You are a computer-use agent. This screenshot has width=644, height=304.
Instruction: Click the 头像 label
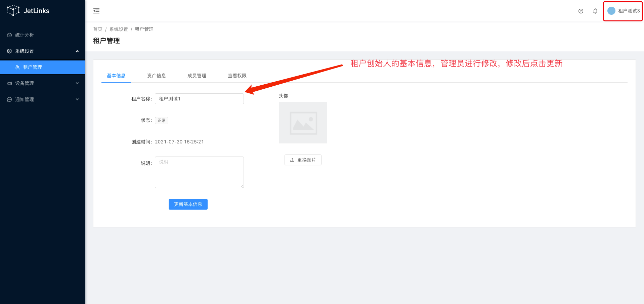[284, 96]
